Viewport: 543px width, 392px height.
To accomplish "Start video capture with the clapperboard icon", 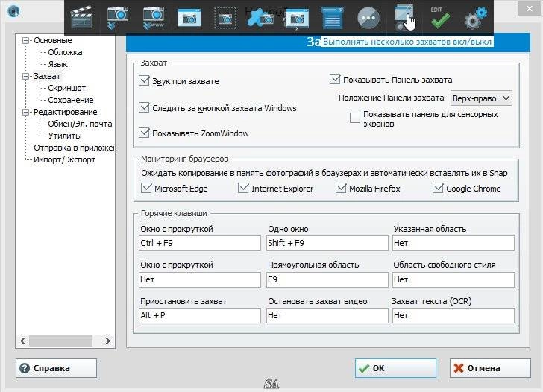I will point(81,17).
